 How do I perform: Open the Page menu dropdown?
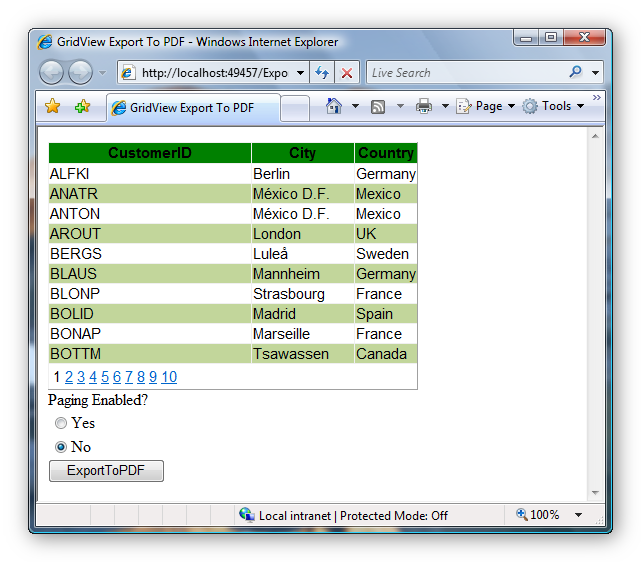pyautogui.click(x=487, y=106)
